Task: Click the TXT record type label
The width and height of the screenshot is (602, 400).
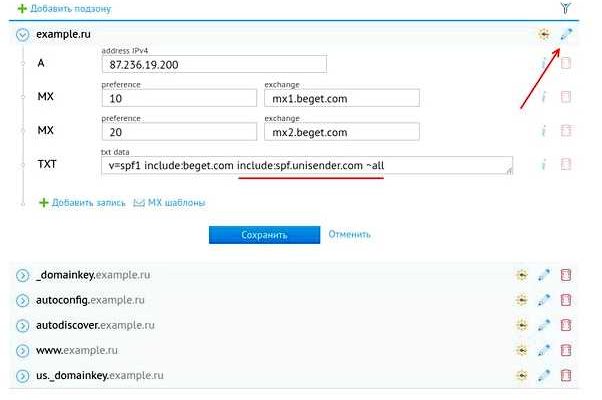Action: 47,164
